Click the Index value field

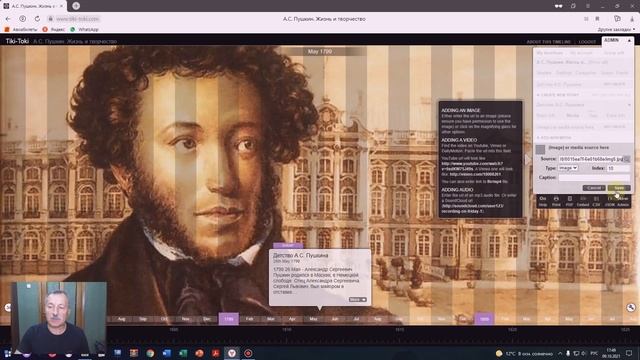618,168
